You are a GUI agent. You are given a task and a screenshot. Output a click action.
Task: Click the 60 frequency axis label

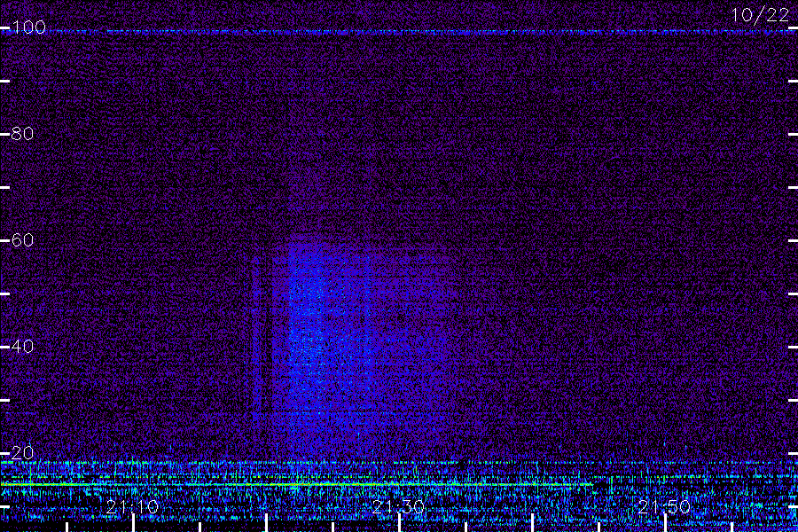coord(22,240)
